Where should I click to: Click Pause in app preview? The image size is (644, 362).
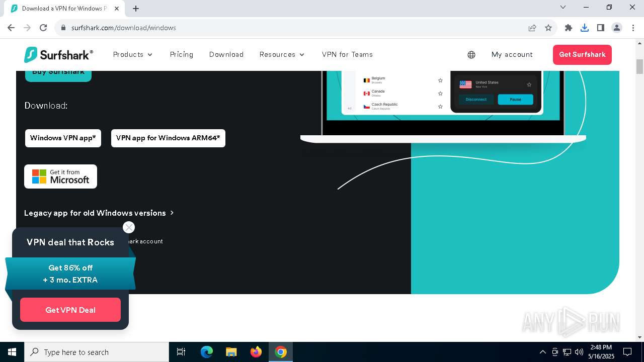515,99
